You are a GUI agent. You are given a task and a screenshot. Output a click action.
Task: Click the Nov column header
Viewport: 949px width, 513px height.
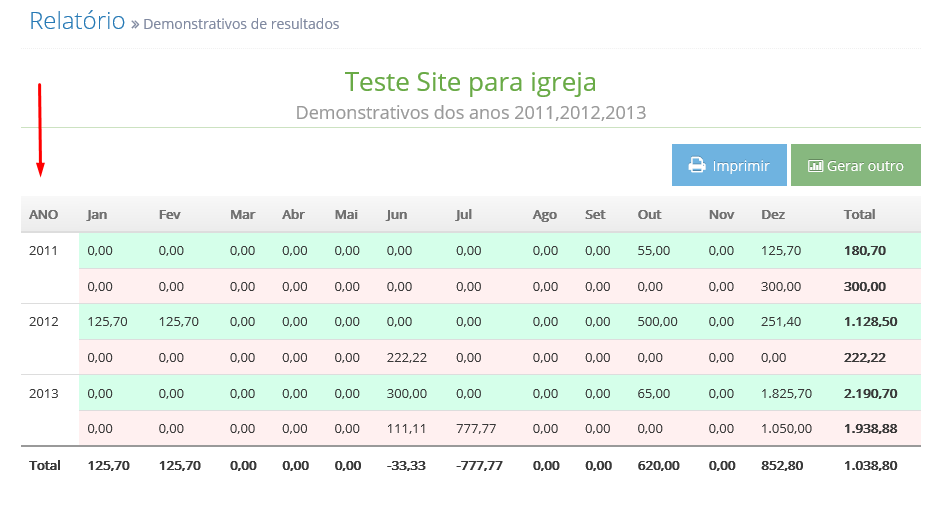[x=721, y=215]
